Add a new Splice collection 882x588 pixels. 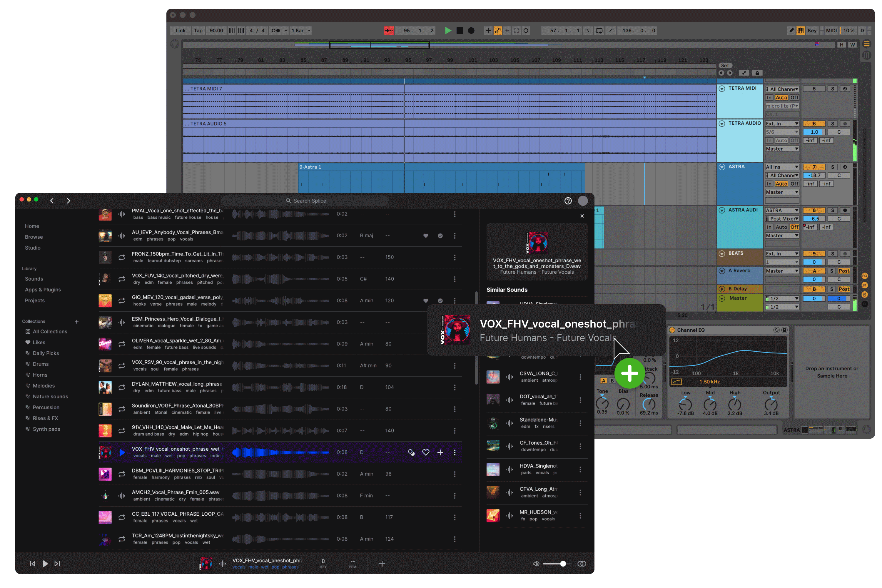(x=76, y=322)
